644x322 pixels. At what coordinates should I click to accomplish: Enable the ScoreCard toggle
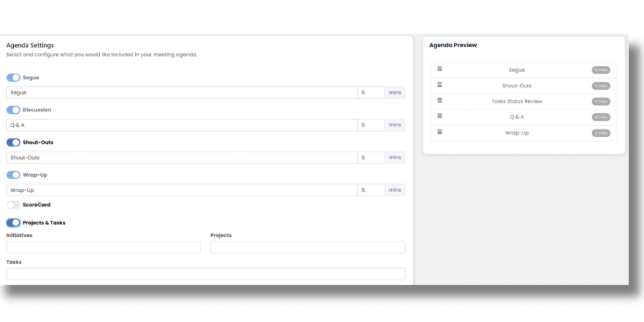tap(13, 205)
